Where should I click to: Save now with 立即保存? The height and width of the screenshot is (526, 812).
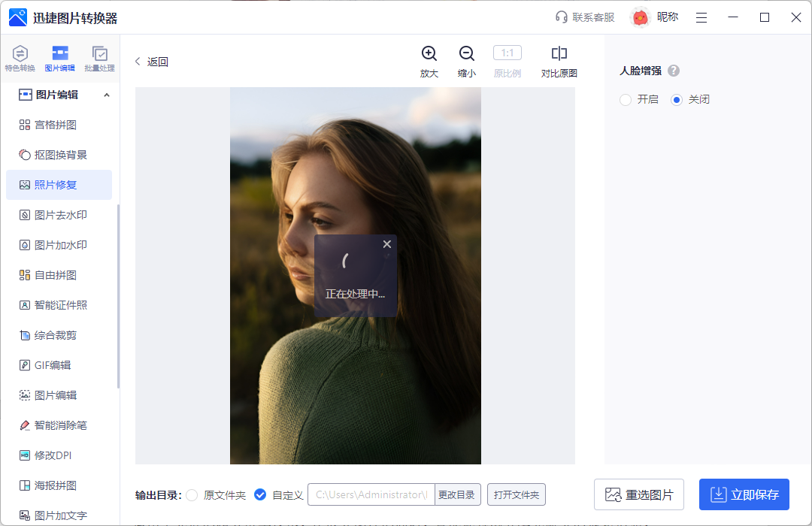tap(744, 494)
